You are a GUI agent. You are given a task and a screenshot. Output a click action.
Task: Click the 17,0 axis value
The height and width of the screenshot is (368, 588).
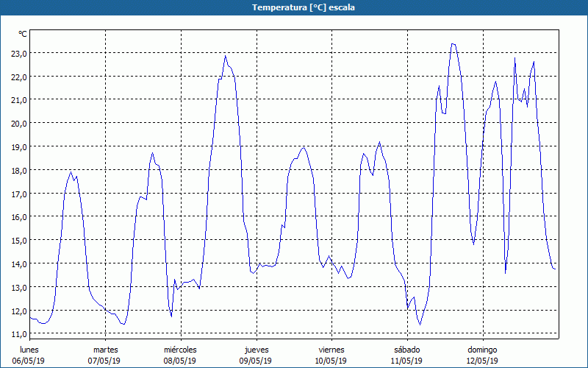[19, 194]
